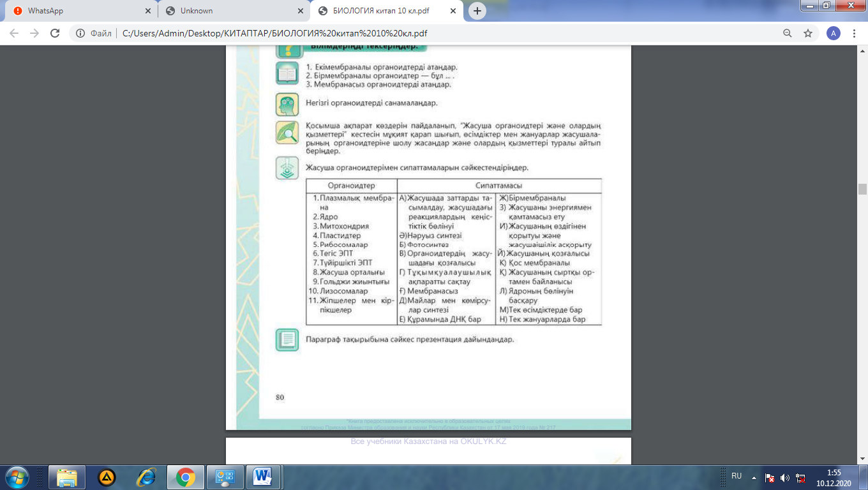This screenshot has width=868, height=490.
Task: Click the item Ж) Бірмембраналы
Action: [533, 198]
